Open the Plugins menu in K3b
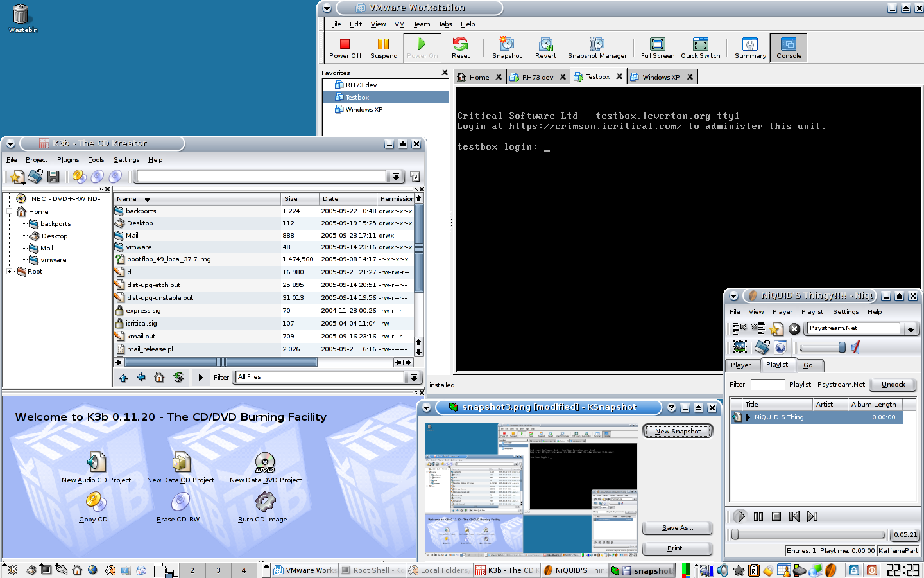This screenshot has height=578, width=924. click(x=68, y=160)
